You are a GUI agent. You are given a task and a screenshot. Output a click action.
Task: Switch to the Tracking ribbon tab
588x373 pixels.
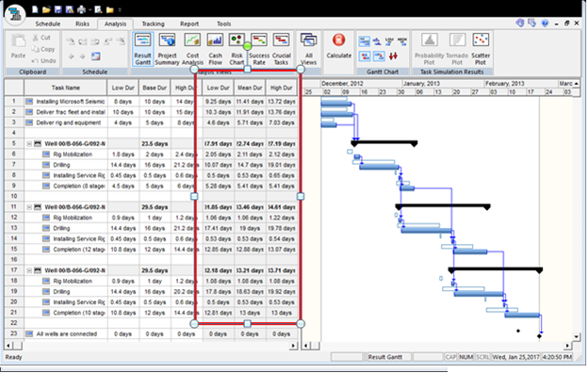(153, 24)
